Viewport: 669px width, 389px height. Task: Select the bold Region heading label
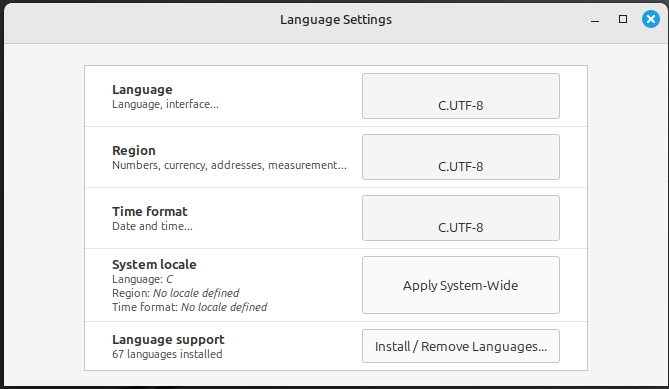134,151
